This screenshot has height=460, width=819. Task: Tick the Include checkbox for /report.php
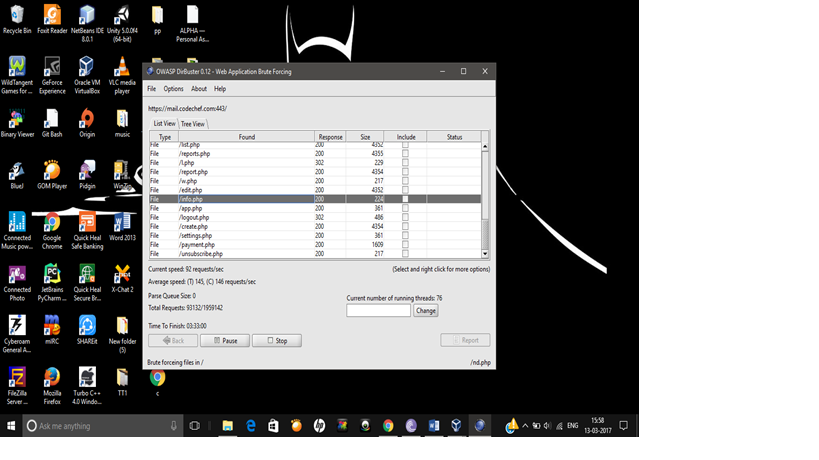(405, 172)
